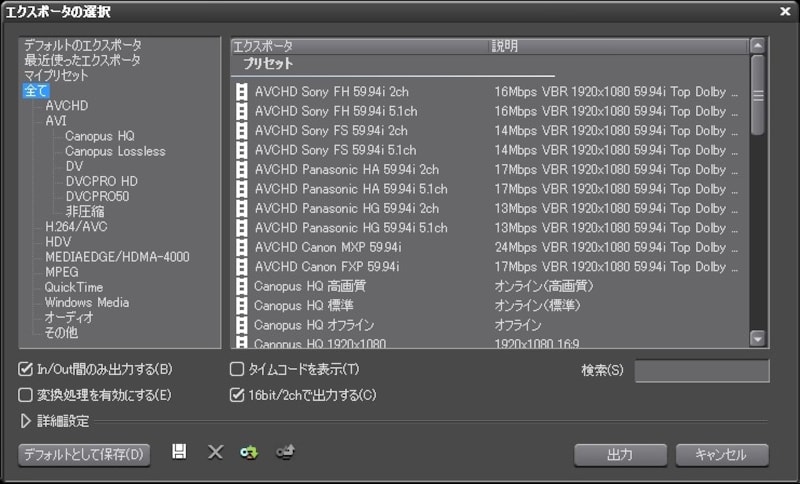Click the preset list scrollbar thumb
Image resolution: width=800 pixels, height=484 pixels.
758,95
